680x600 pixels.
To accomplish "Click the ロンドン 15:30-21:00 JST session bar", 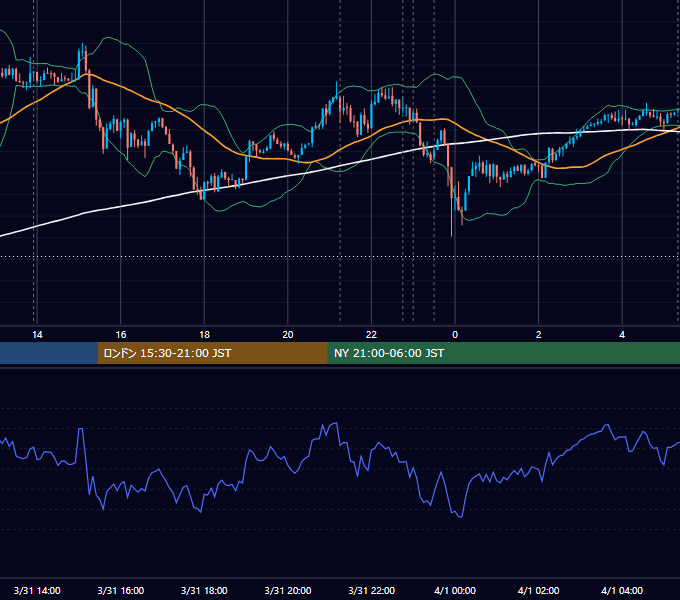I will coord(212,353).
